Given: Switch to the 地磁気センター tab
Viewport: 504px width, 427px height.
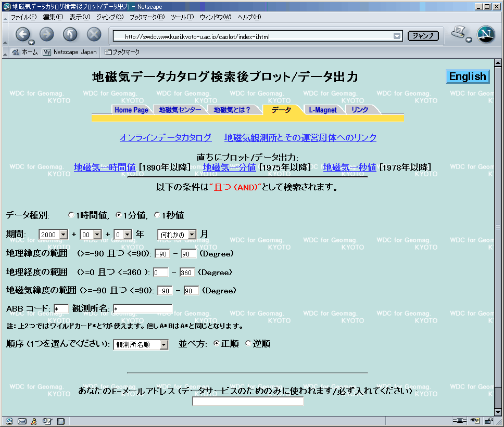Looking at the screenshot, I should [180, 110].
